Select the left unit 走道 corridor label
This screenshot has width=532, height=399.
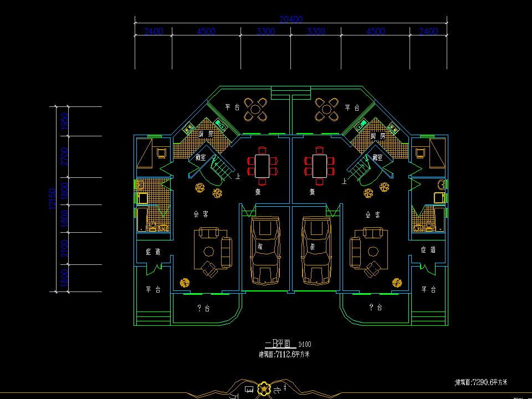(x=153, y=252)
